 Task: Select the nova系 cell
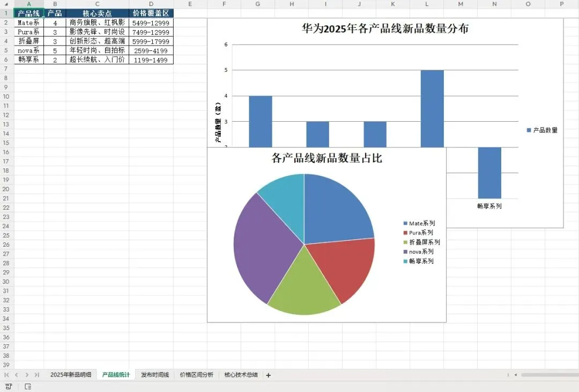coord(29,50)
